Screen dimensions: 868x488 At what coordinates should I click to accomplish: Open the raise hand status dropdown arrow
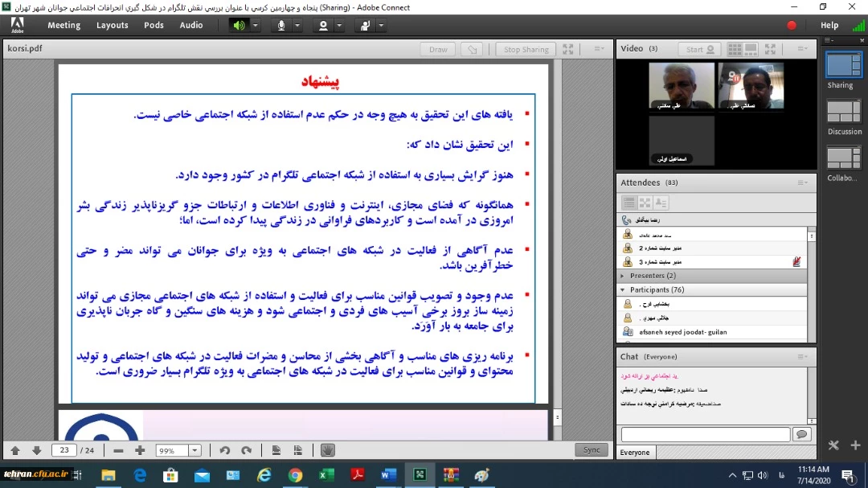coord(381,25)
